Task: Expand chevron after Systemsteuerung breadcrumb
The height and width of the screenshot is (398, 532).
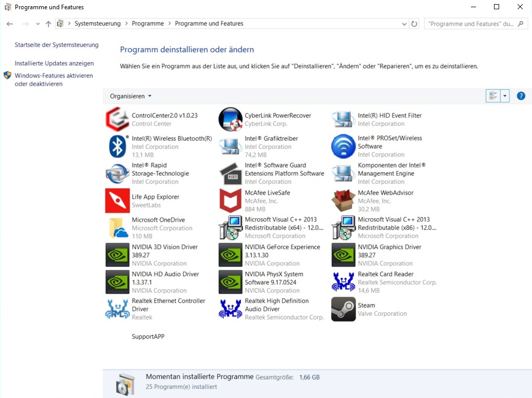Action: pos(126,24)
